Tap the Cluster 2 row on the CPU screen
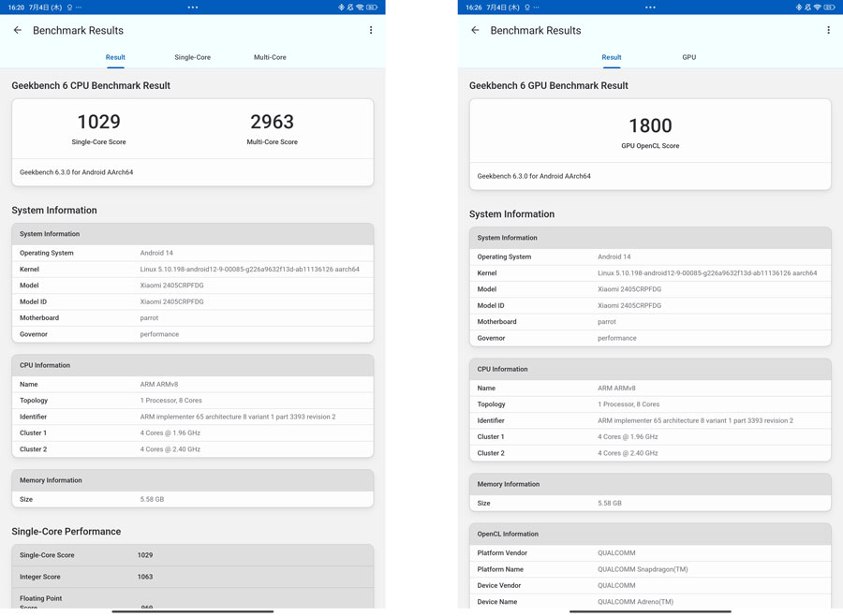This screenshot has height=616, width=843. [x=192, y=449]
